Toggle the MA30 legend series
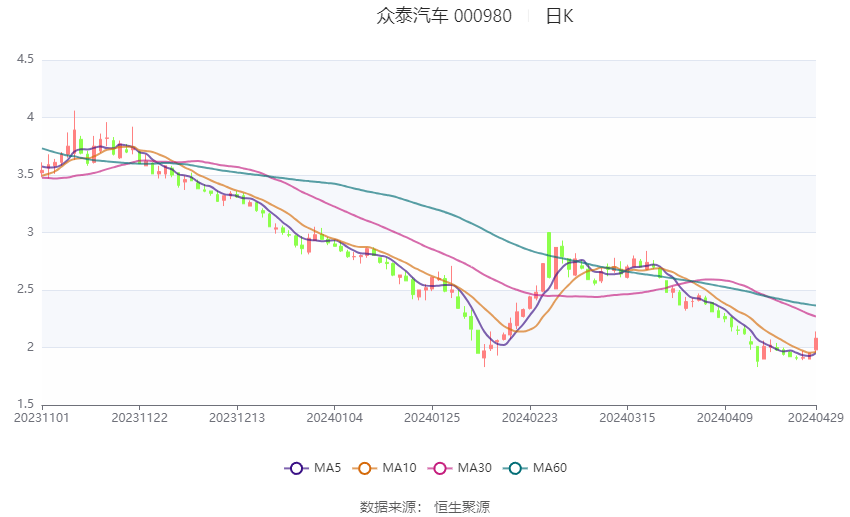Viewport: 850px width, 517px height. tap(460, 468)
